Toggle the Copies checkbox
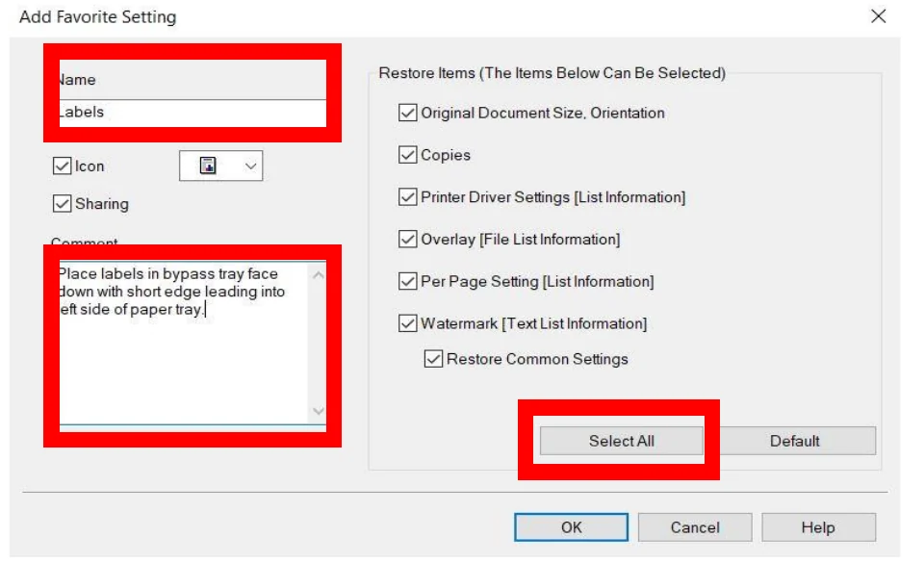924x563 pixels. (408, 155)
